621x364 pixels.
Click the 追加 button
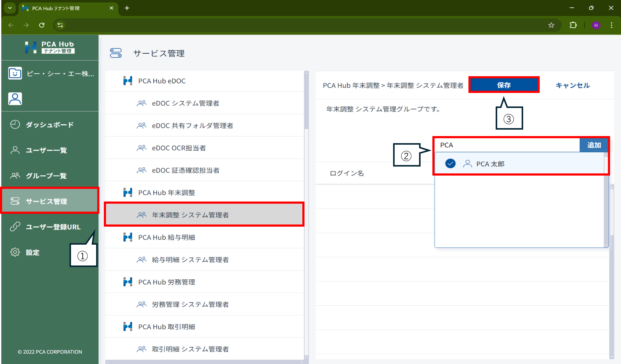[x=594, y=145]
